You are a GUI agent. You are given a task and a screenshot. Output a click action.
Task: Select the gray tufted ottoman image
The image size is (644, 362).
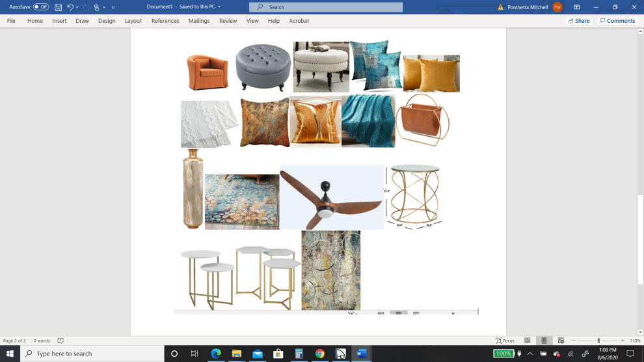[x=263, y=68]
